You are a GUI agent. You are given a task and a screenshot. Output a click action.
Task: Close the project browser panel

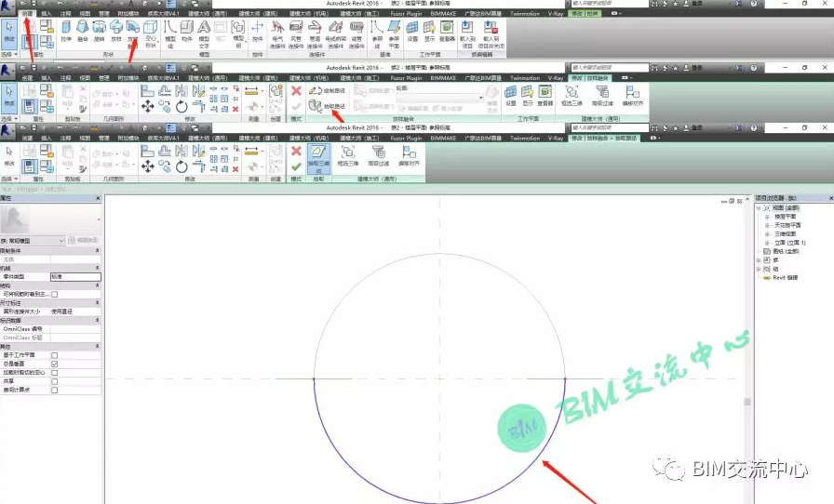pyautogui.click(x=831, y=198)
